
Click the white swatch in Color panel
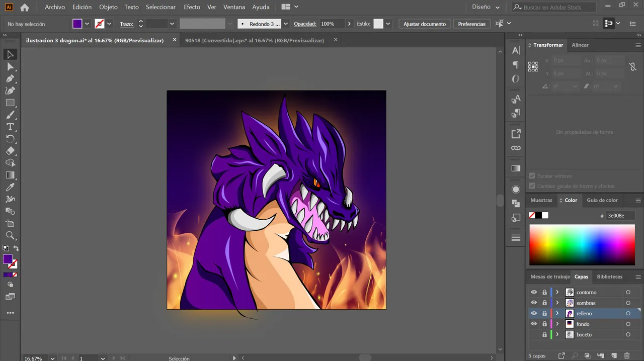(x=545, y=215)
